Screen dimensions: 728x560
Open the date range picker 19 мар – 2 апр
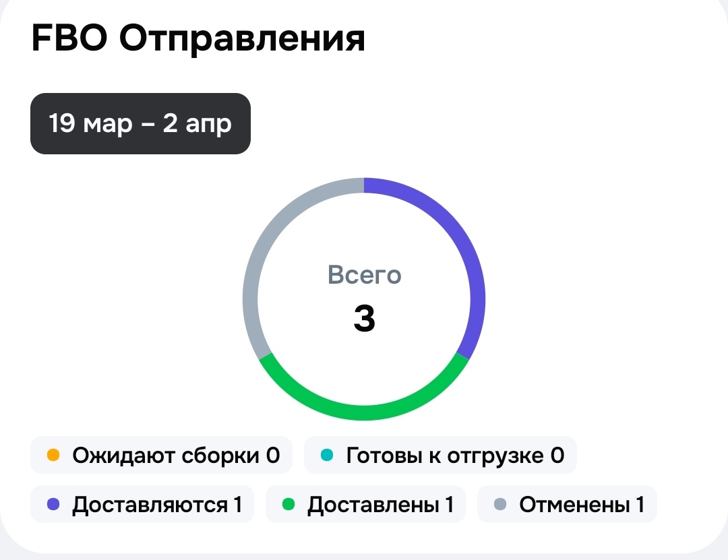point(140,123)
